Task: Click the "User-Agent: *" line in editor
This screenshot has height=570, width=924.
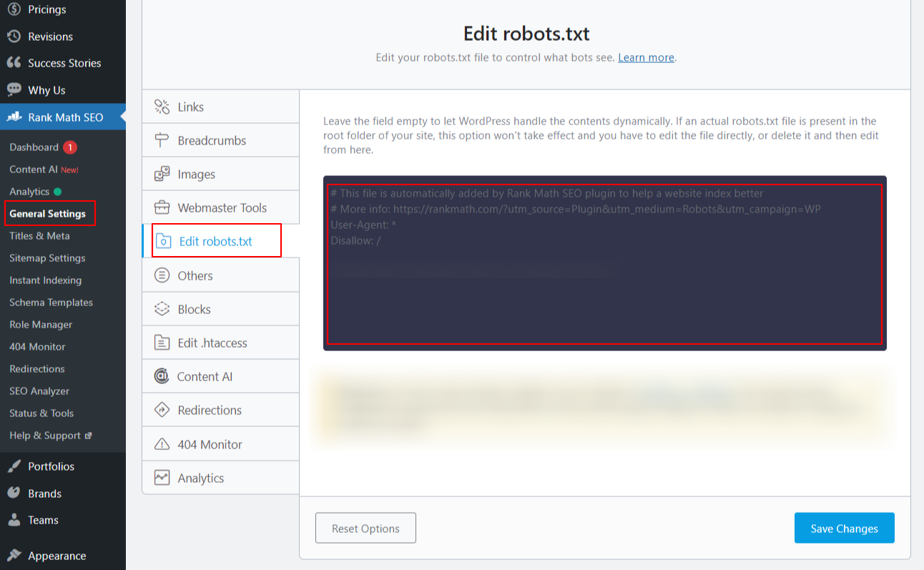Action: point(363,225)
